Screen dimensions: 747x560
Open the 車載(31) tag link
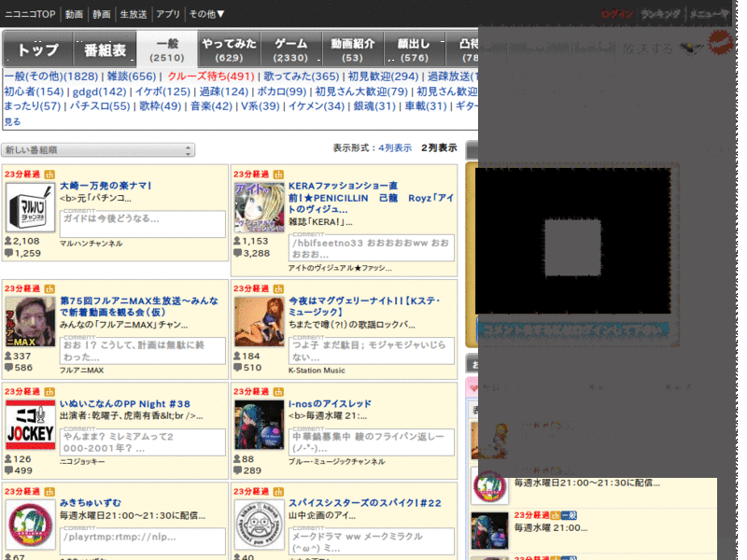point(426,105)
